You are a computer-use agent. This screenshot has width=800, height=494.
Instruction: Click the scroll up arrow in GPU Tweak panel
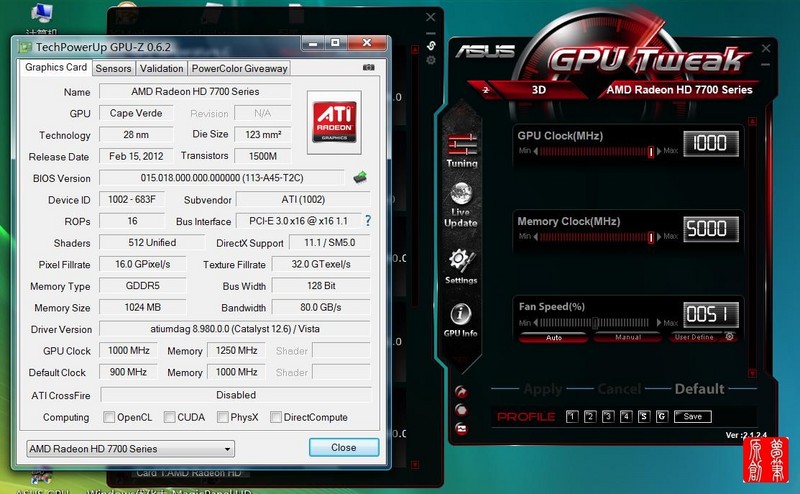point(752,121)
